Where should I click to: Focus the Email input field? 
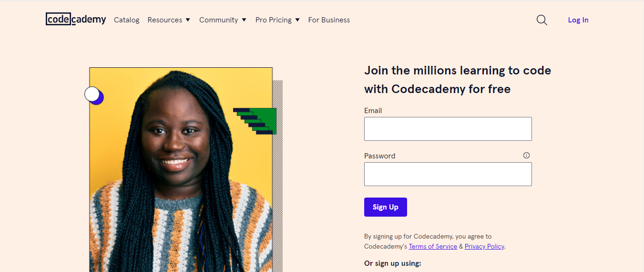click(x=448, y=129)
